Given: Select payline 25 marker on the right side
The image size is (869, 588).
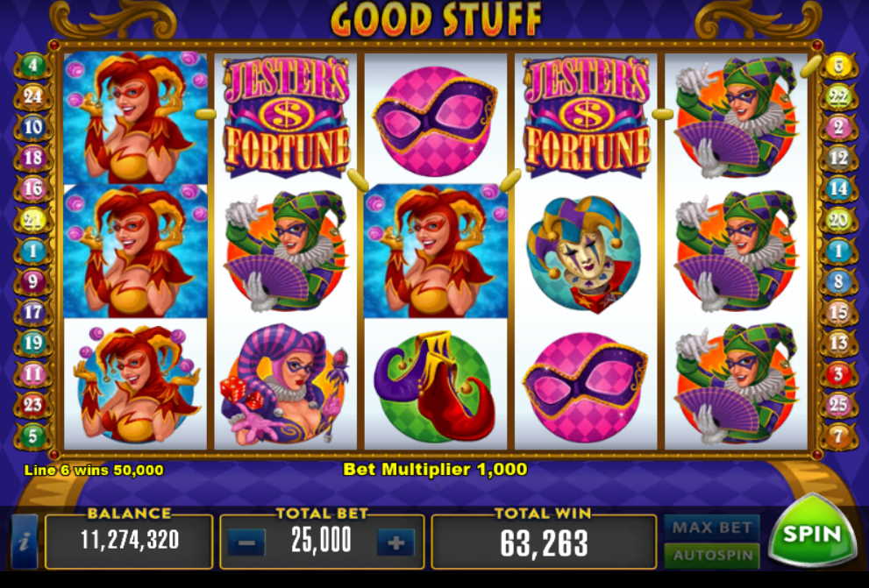Looking at the screenshot, I should (838, 405).
